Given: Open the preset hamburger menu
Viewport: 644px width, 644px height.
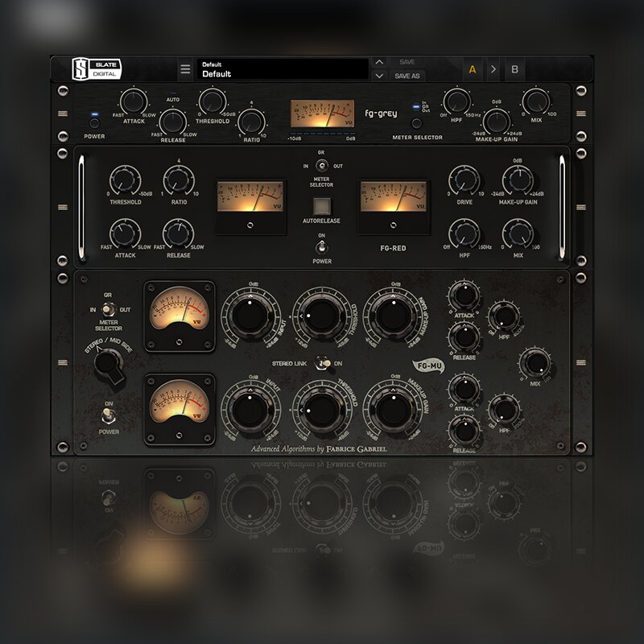Looking at the screenshot, I should coord(185,69).
